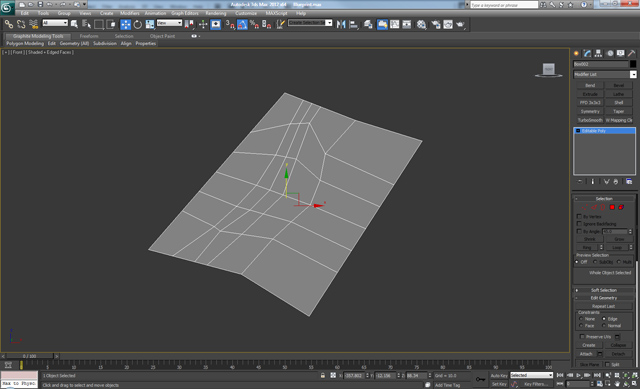This screenshot has height=389, width=640.
Task: Click the Unlink Selection icon
Action: click(x=21, y=24)
